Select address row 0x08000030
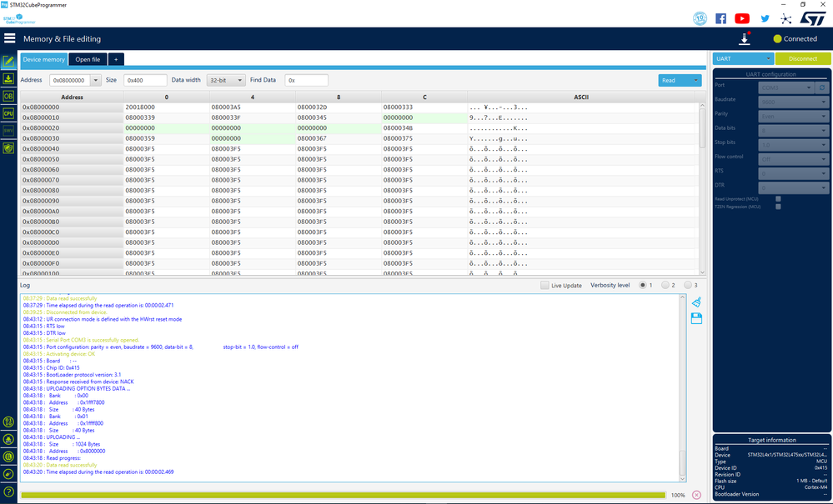Viewport: 833px width, 504px height. [72, 138]
